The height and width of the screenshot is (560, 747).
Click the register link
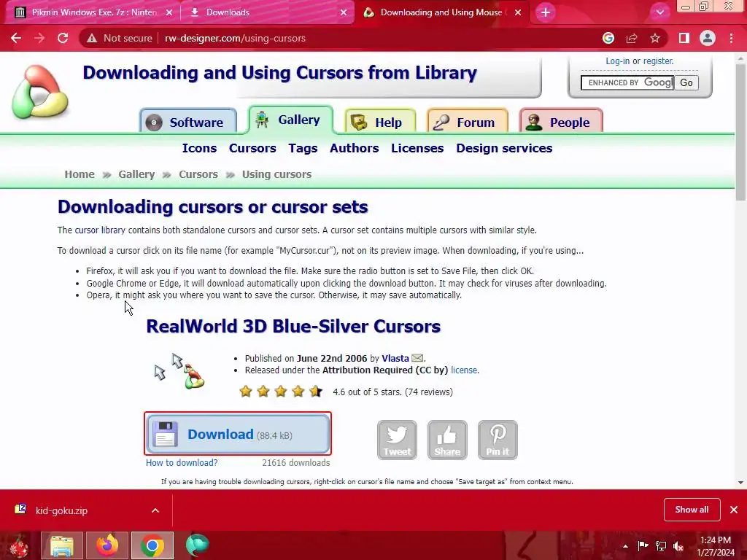pyautogui.click(x=659, y=61)
